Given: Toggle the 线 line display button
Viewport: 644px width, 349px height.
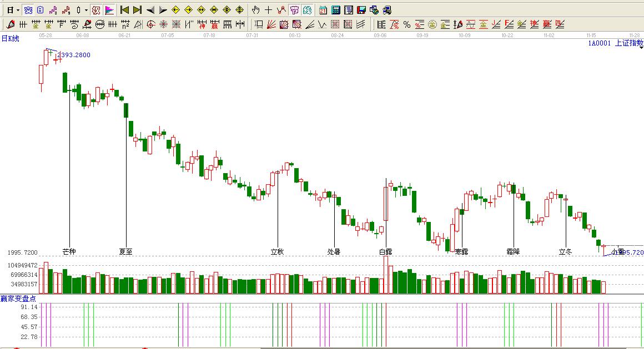Looking at the screenshot, I should 307,10.
